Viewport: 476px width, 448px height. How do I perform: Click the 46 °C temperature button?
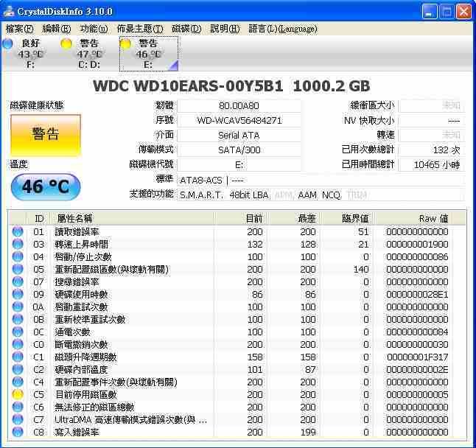(46, 186)
